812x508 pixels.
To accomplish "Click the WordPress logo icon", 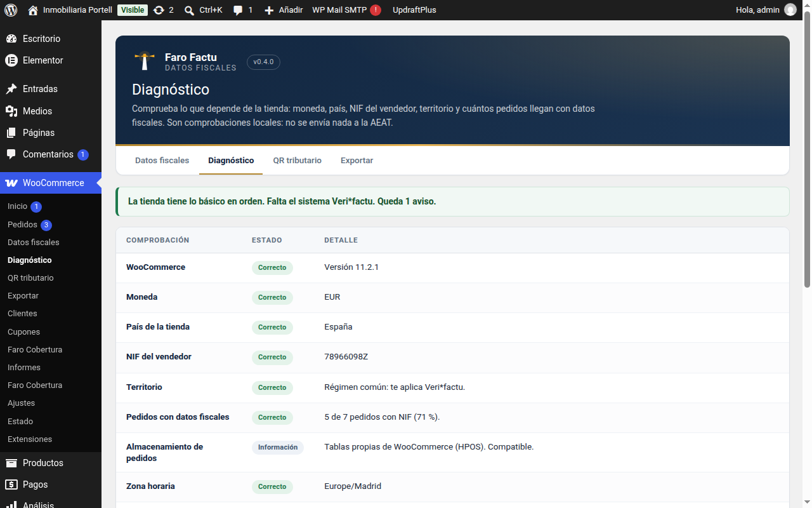I will tap(11, 10).
